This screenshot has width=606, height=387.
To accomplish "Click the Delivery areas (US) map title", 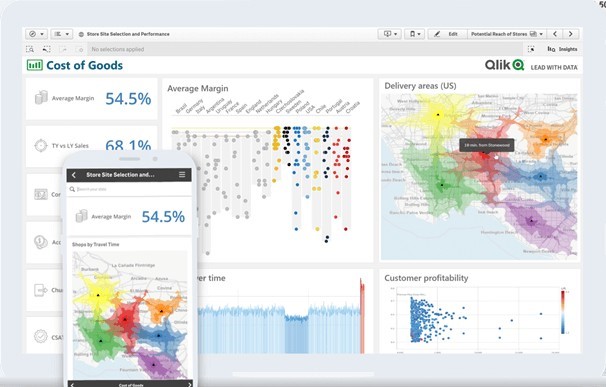I will [x=420, y=86].
